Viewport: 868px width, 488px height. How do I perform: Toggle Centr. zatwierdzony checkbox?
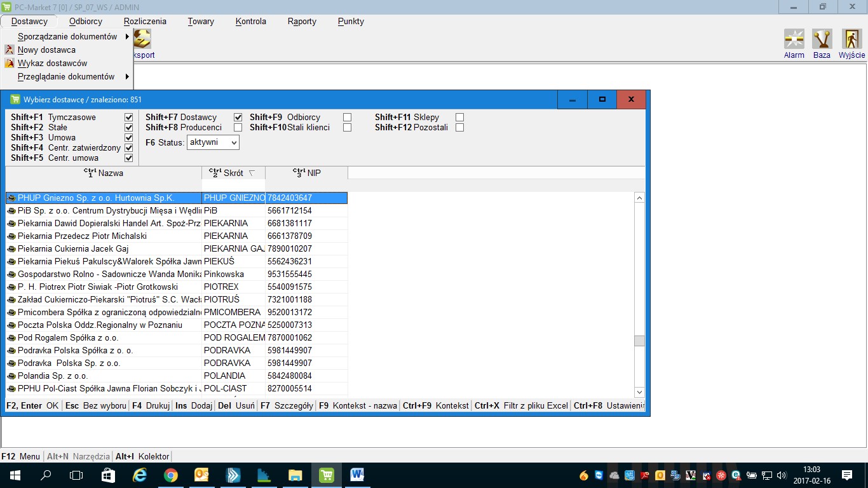click(x=129, y=147)
